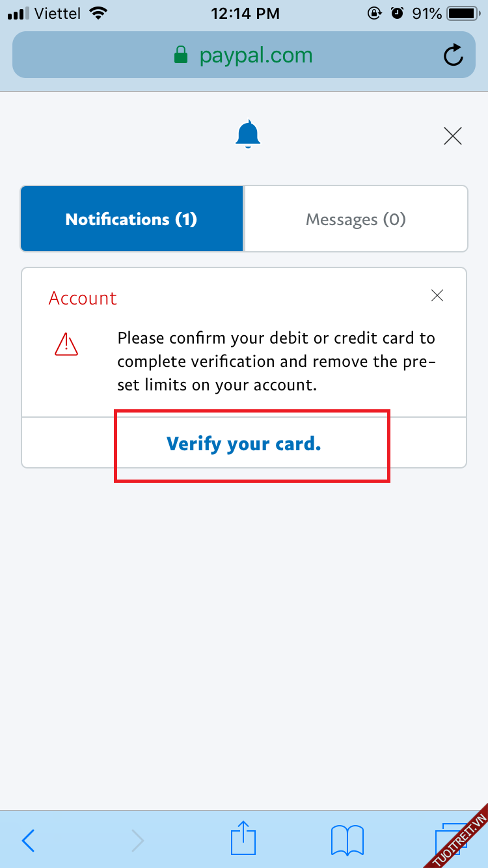Viewport: 488px width, 868px height.
Task: Dismiss the Account notification card
Action: point(437,296)
